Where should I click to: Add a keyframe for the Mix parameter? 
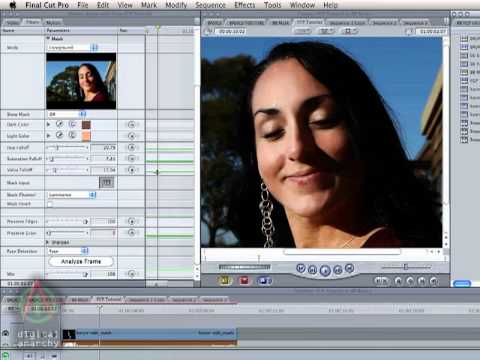tap(132, 274)
